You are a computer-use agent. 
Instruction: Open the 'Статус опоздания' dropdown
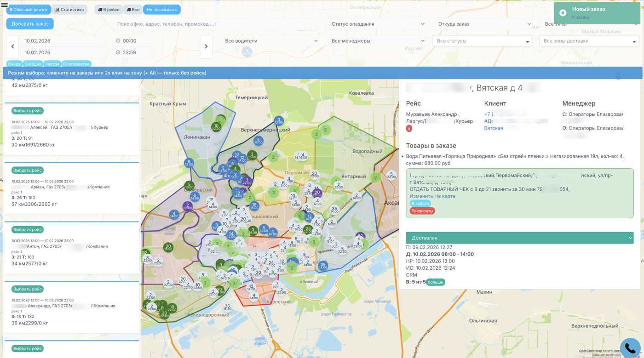[378, 24]
